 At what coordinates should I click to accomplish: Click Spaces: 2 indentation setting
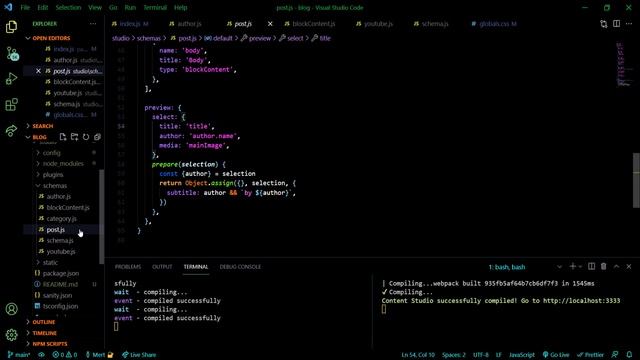pos(453,355)
